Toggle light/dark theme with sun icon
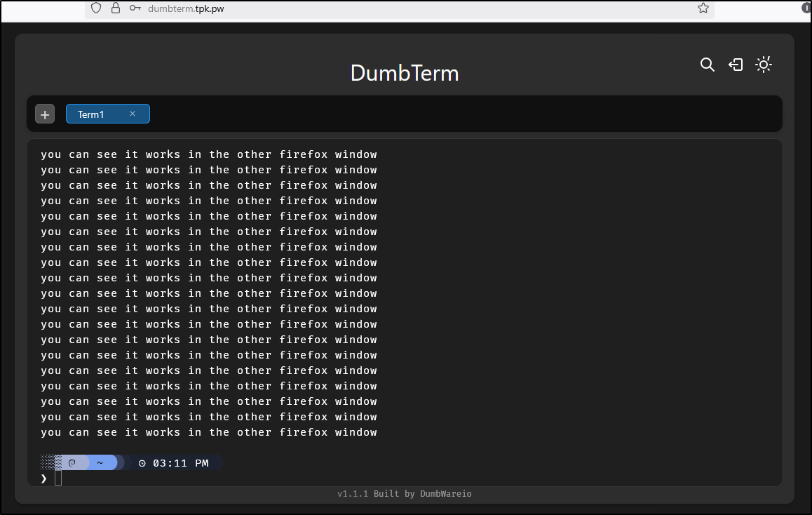Image resolution: width=812 pixels, height=515 pixels. pos(764,65)
